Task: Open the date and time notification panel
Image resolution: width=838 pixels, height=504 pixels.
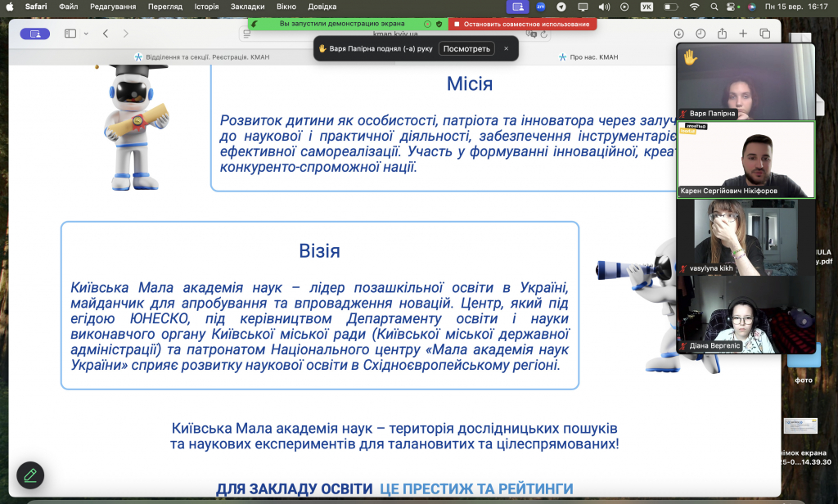Action: coord(796,7)
